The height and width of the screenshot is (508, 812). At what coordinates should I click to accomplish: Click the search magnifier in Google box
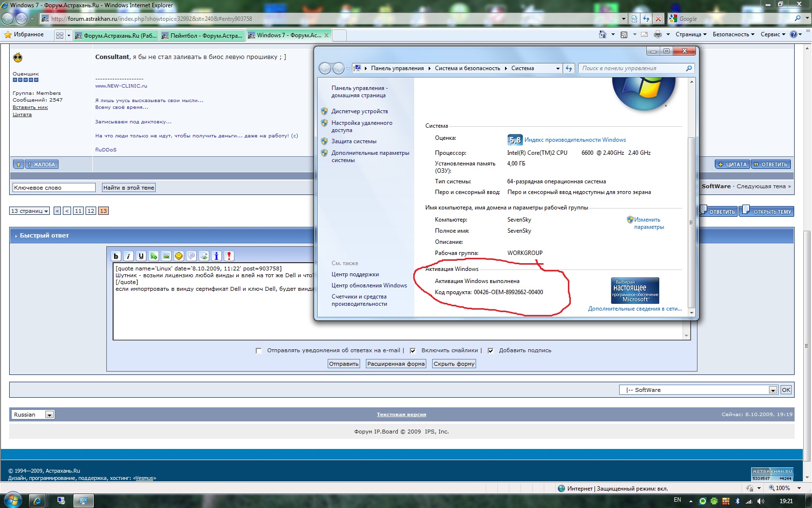click(797, 18)
